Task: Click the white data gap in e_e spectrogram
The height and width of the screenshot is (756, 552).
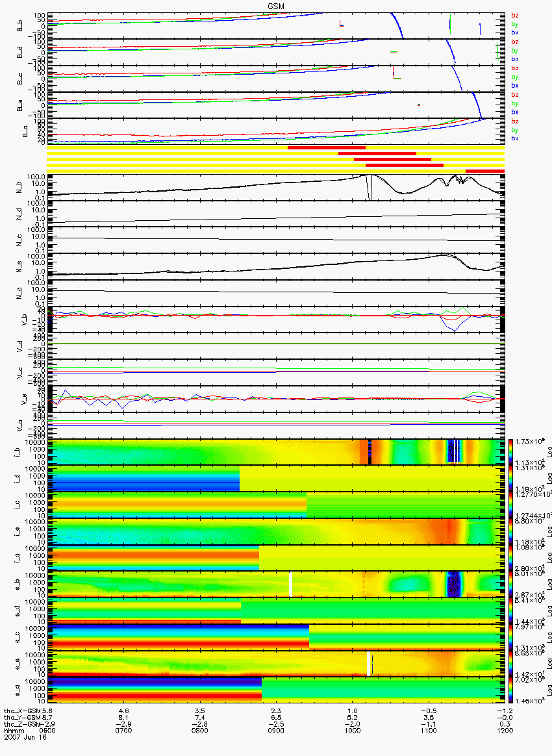Action: [368, 664]
